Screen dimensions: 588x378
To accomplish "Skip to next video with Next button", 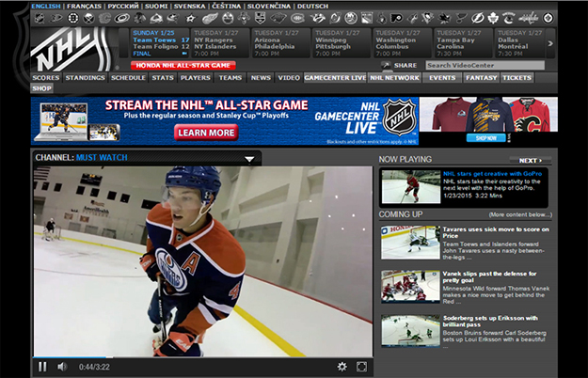I will (x=531, y=160).
